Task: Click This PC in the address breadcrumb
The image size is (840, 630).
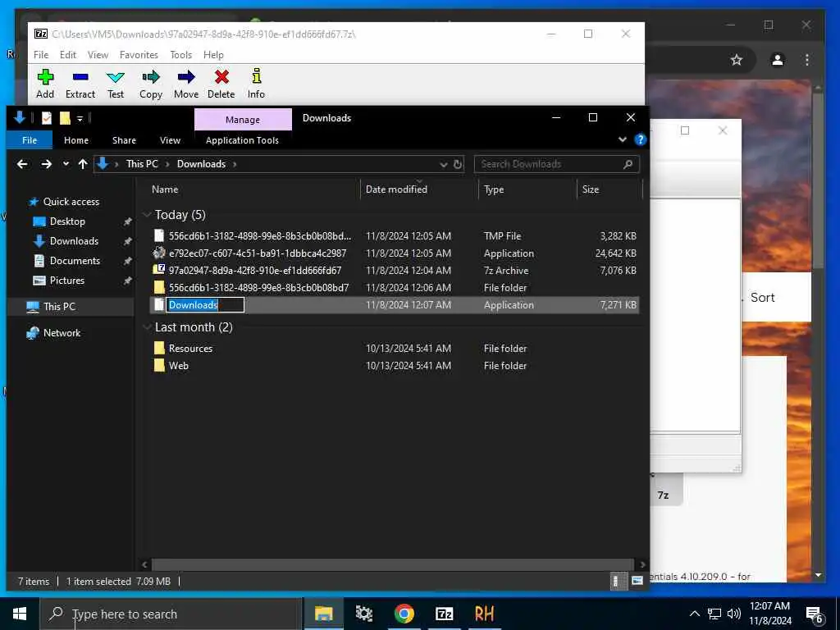Action: pyautogui.click(x=142, y=164)
